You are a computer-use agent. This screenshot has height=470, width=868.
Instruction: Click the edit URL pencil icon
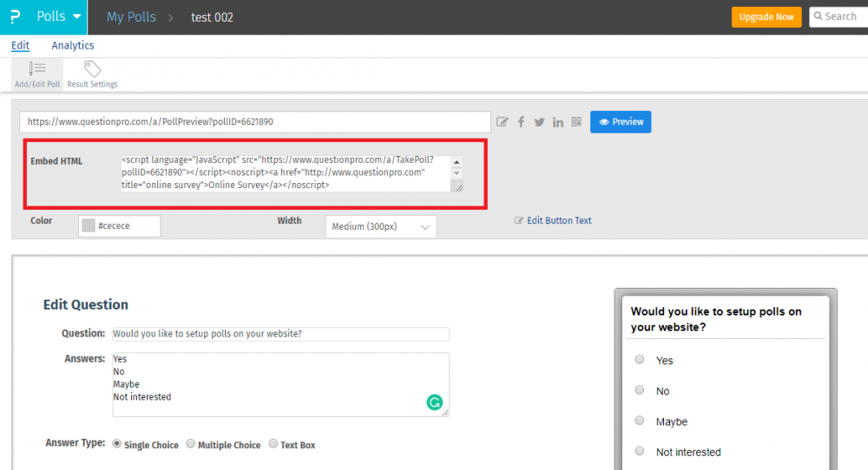tap(502, 122)
